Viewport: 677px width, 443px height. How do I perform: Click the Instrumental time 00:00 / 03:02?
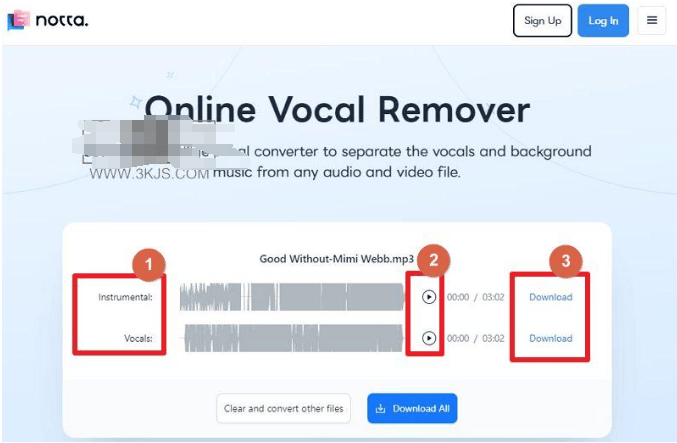(x=475, y=297)
